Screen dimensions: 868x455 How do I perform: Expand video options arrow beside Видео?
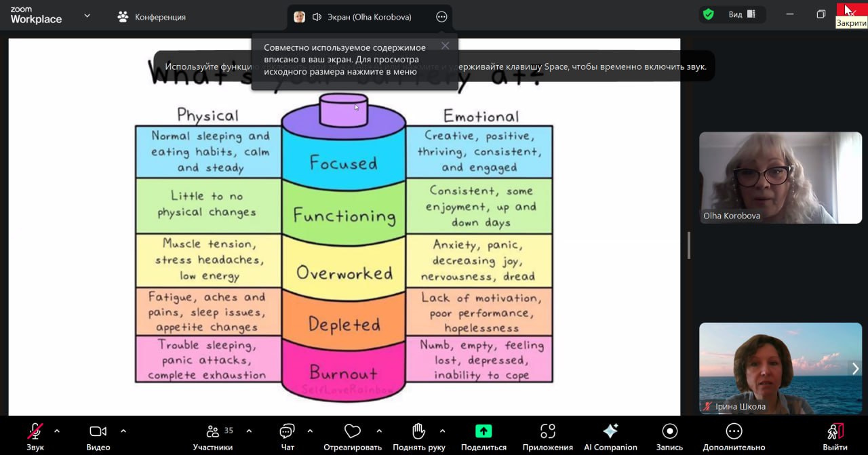pyautogui.click(x=123, y=431)
